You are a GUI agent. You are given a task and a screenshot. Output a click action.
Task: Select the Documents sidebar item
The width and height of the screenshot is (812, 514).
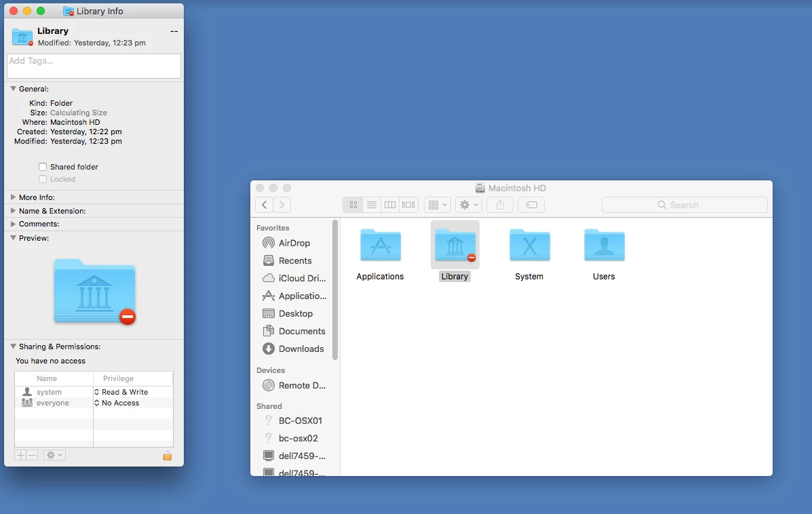pos(294,332)
